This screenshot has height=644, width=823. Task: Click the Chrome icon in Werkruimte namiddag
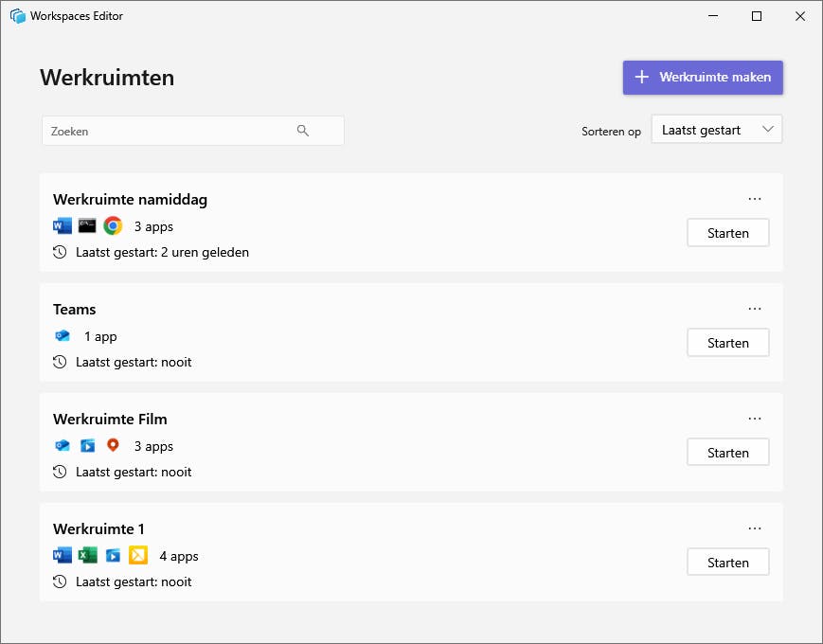tap(113, 226)
